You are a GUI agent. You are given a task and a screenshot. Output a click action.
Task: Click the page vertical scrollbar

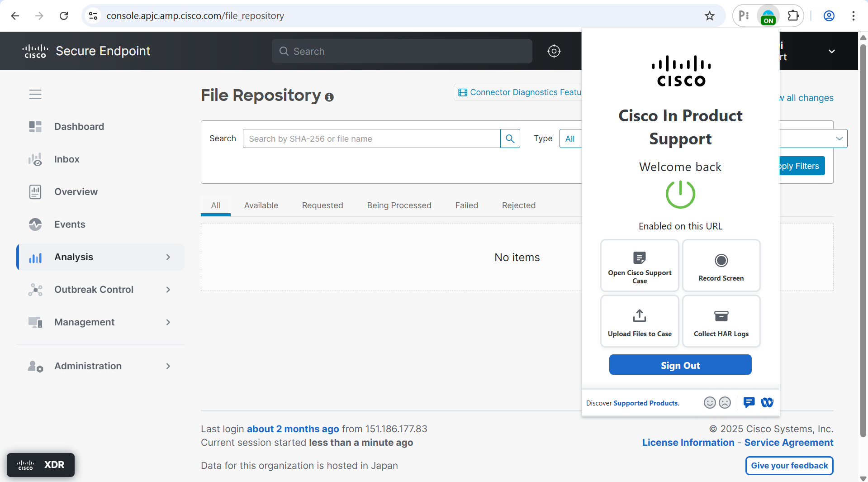[863, 240]
